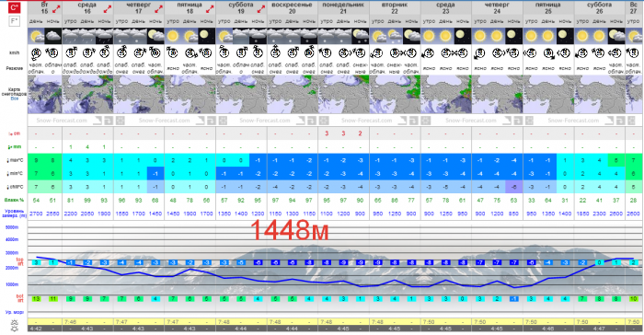Click sunny weather icon for пятница 18 утро
Image resolution: width=644 pixels, height=335 pixels.
[173, 36]
